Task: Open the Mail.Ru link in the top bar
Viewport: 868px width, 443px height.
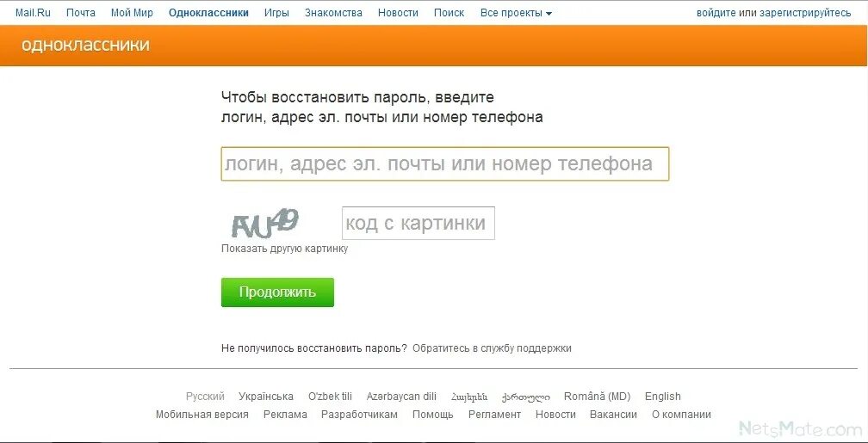Action: [x=33, y=13]
